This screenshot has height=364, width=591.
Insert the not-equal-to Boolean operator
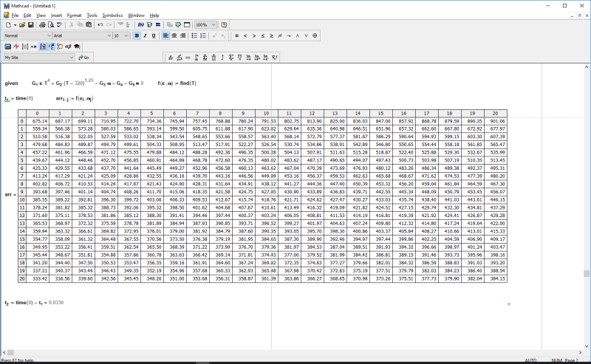[280, 35]
